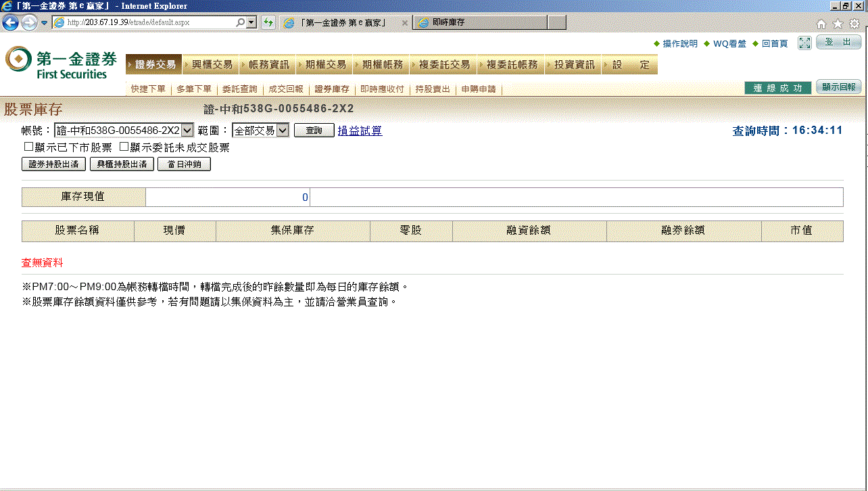Click the 集保庫存 column header

[x=293, y=231]
